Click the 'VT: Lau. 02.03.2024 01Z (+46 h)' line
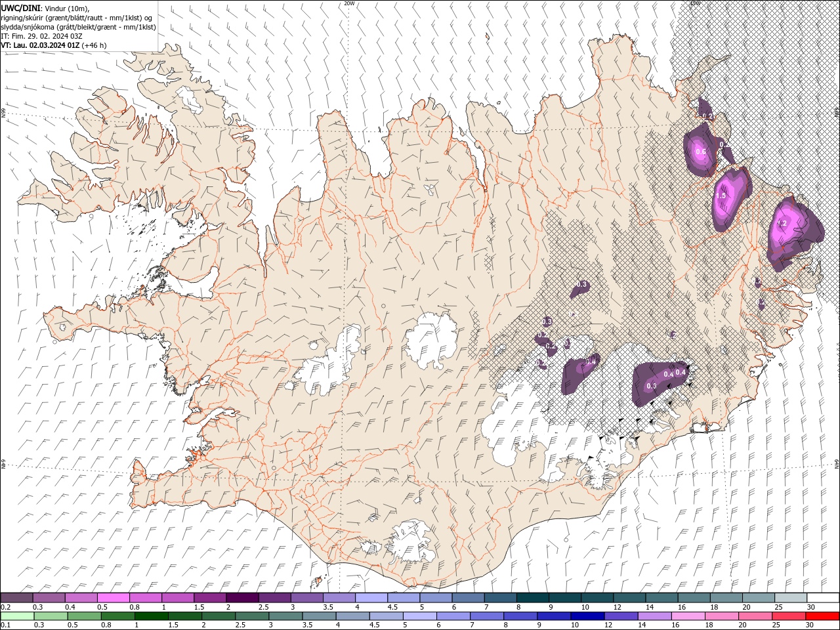The height and width of the screenshot is (630, 840). [x=54, y=45]
